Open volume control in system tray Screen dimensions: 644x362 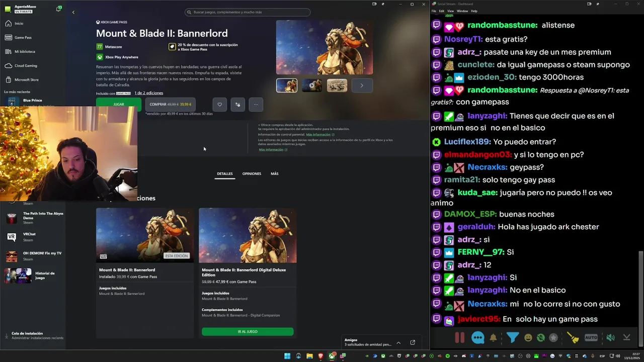pyautogui.click(x=618, y=356)
